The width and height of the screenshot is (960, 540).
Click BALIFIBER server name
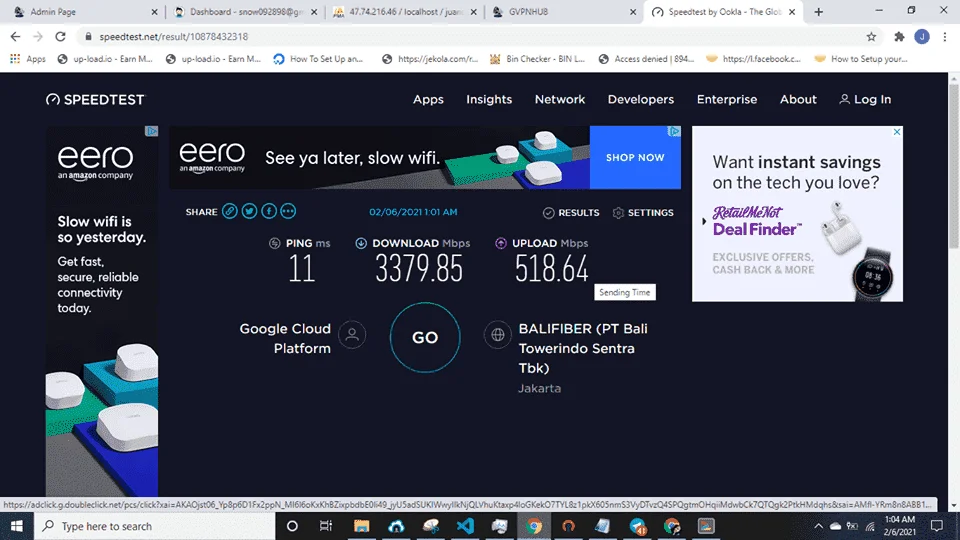[583, 348]
